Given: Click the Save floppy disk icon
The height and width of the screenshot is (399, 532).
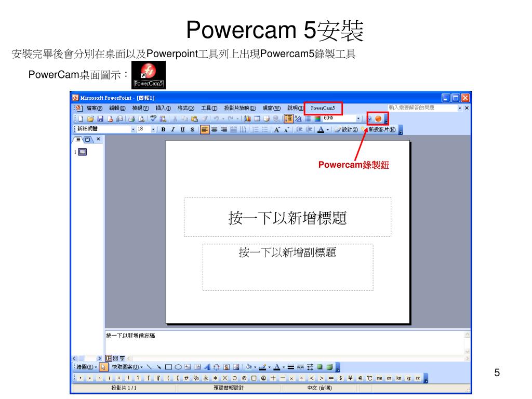Looking at the screenshot, I should click(x=100, y=119).
